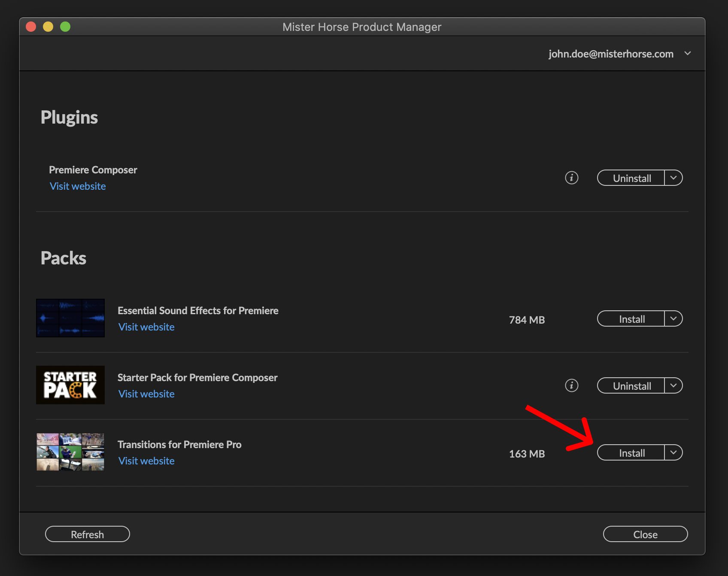Install Essential Sound Effects pack

631,318
